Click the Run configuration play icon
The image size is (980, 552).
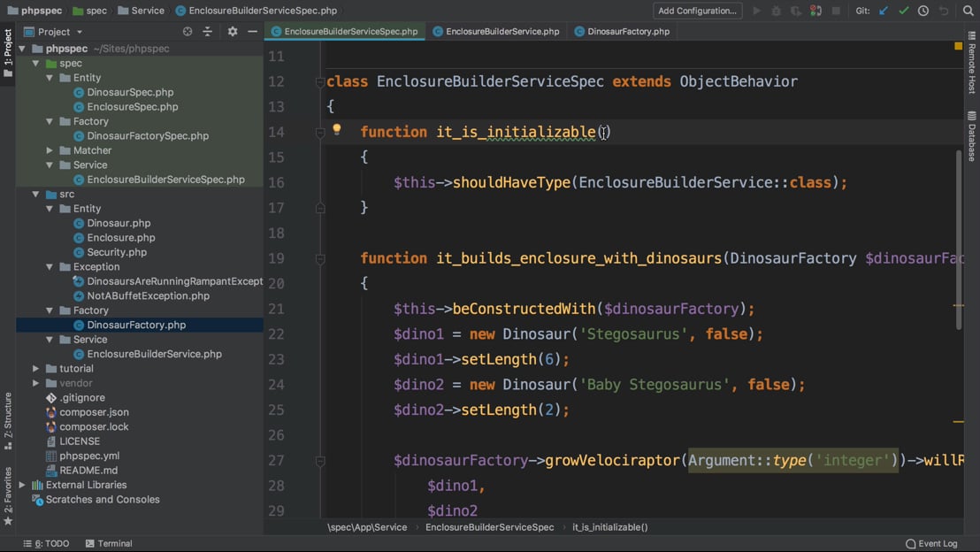(x=756, y=11)
